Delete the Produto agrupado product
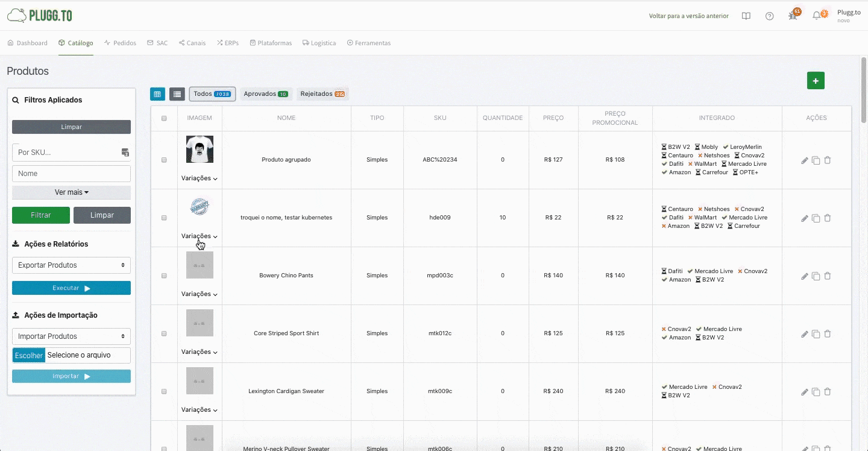Screen dimensions: 868x451 (x=828, y=160)
